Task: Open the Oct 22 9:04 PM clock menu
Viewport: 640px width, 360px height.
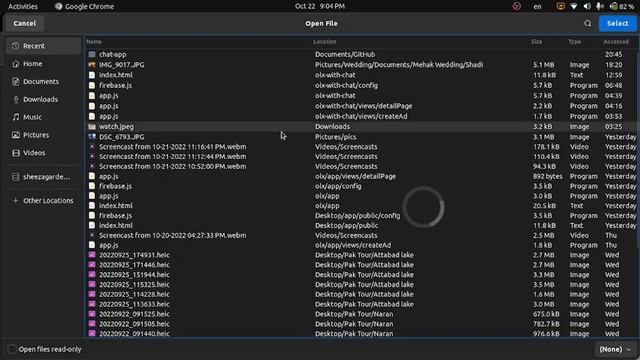Action: 320,6
